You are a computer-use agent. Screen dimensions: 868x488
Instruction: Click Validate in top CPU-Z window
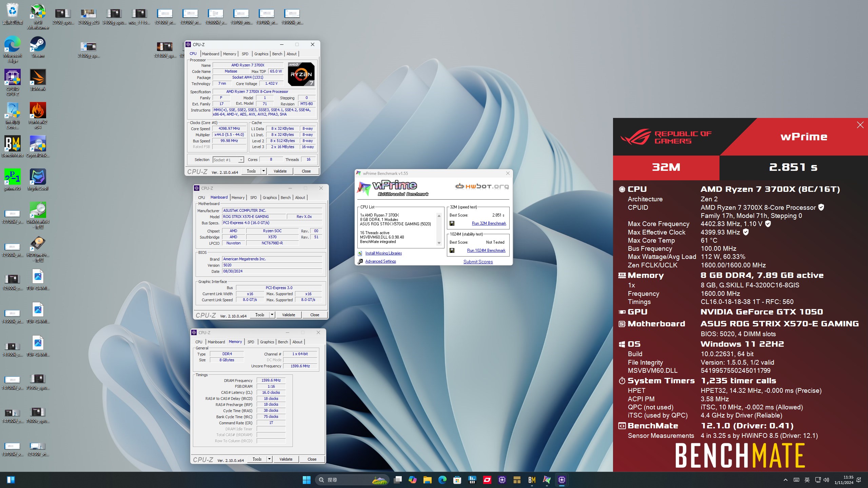(x=280, y=171)
